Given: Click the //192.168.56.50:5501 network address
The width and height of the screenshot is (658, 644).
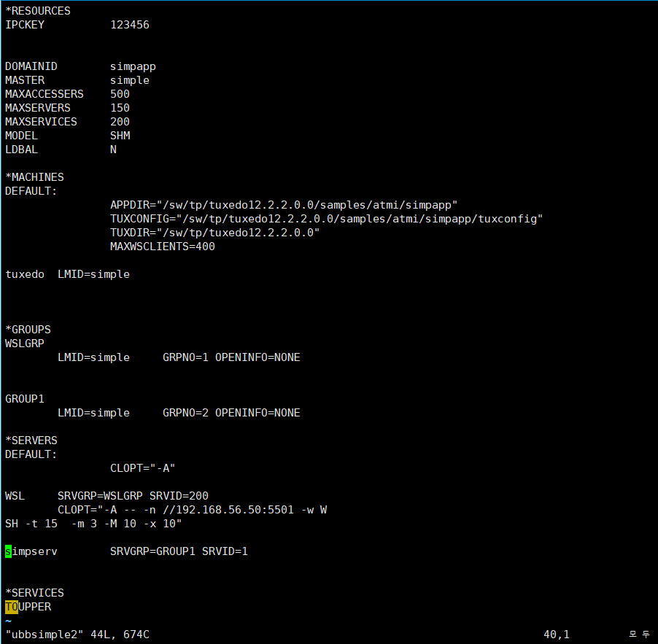Looking at the screenshot, I should (228, 509).
